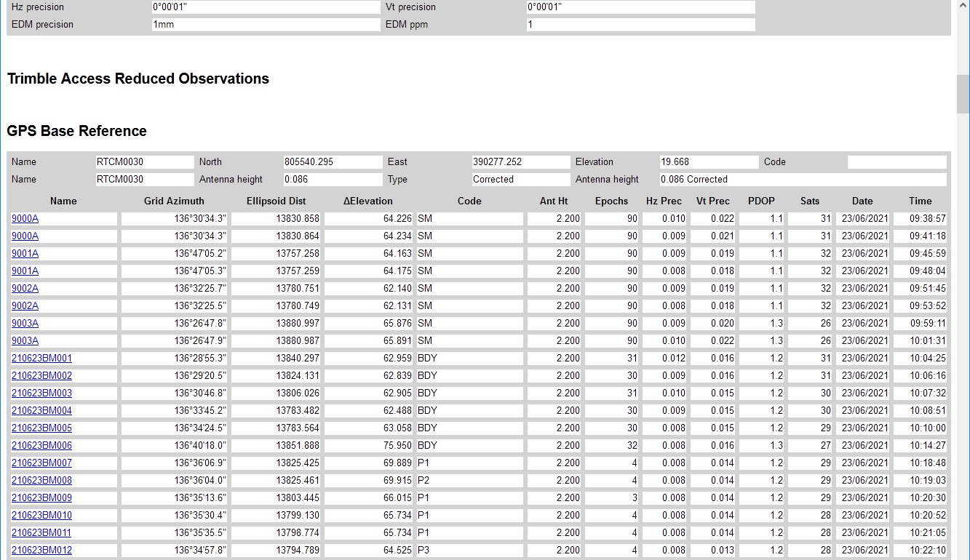This screenshot has width=970, height=560.
Task: Open the 210623BM001 point link
Action: pyautogui.click(x=41, y=359)
